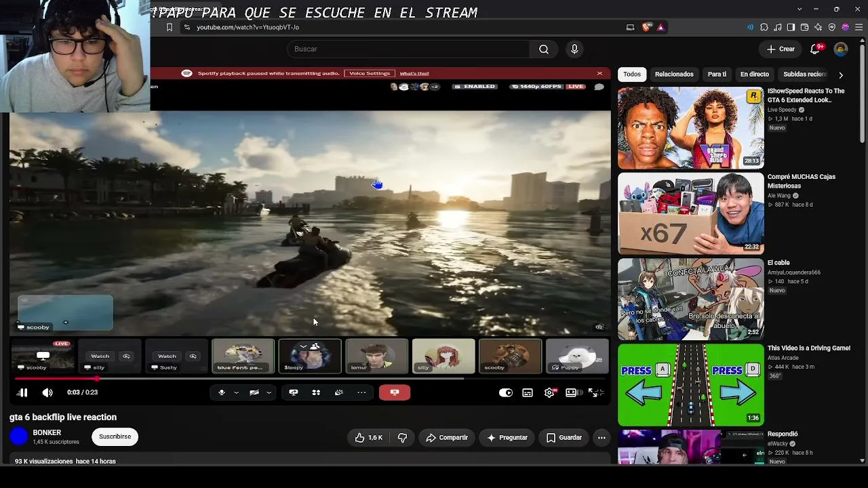Expand camera options arrow in call bar
This screenshot has height=488, width=868.
point(269,392)
